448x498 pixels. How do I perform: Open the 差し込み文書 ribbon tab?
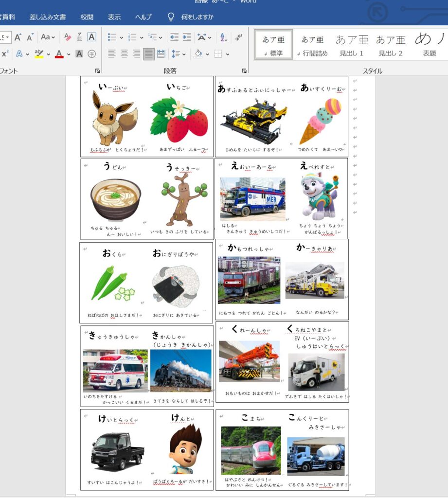point(48,17)
